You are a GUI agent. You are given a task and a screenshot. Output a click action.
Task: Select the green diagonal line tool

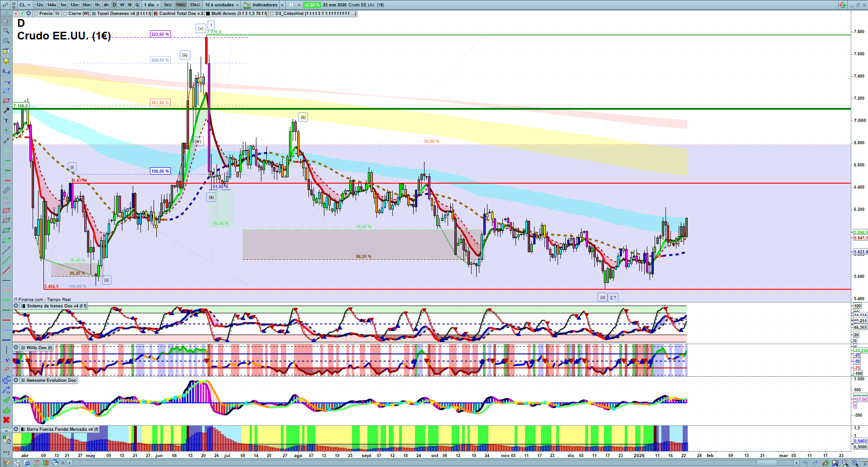click(6, 260)
